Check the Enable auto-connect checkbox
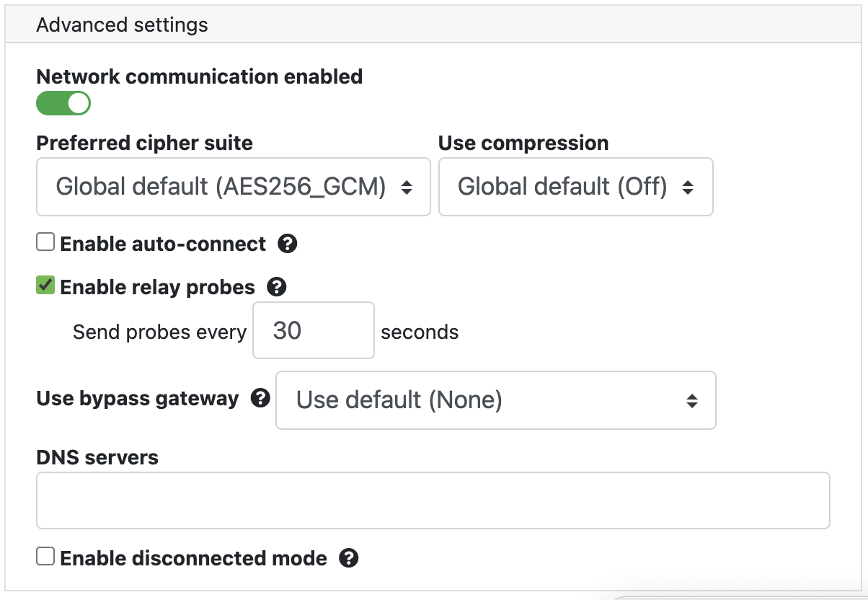868x600 pixels. click(45, 243)
